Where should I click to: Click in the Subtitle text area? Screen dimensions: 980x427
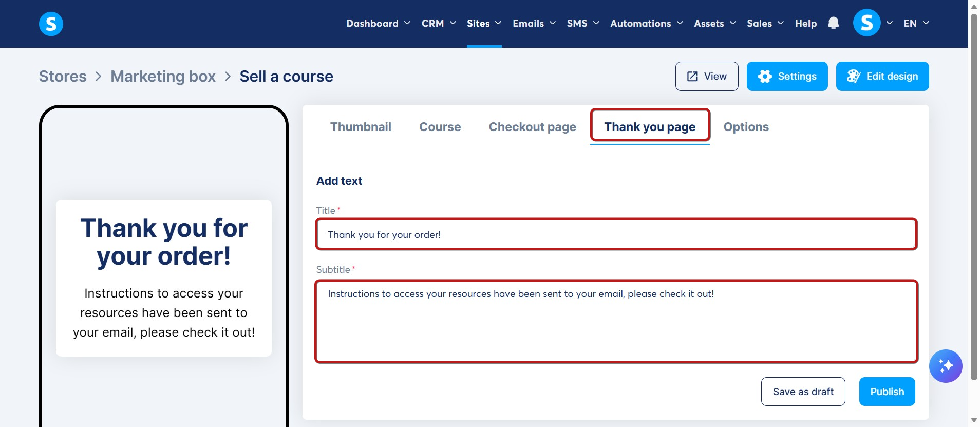[616, 322]
